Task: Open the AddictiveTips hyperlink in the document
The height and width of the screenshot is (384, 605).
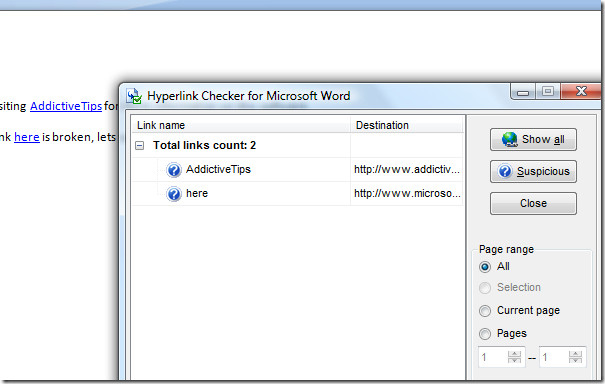Action: point(66,106)
